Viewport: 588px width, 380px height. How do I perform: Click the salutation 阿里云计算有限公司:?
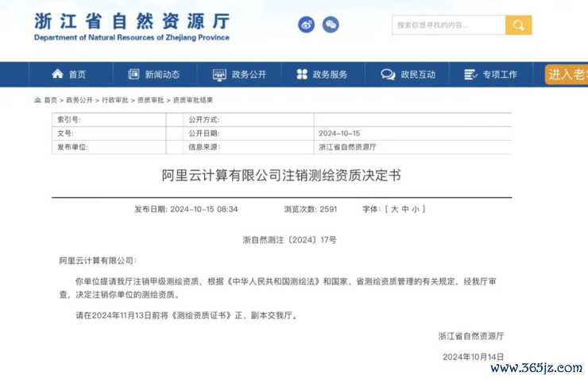coord(98,261)
